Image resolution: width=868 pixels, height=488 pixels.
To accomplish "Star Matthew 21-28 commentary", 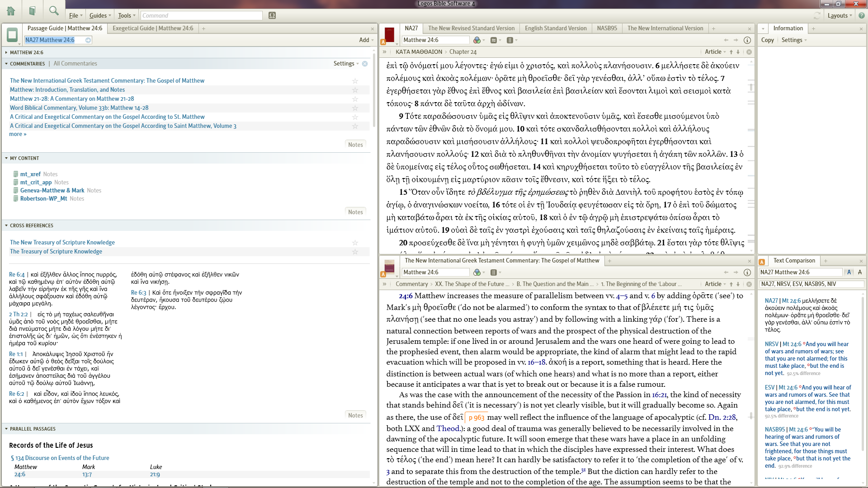I will (x=355, y=99).
